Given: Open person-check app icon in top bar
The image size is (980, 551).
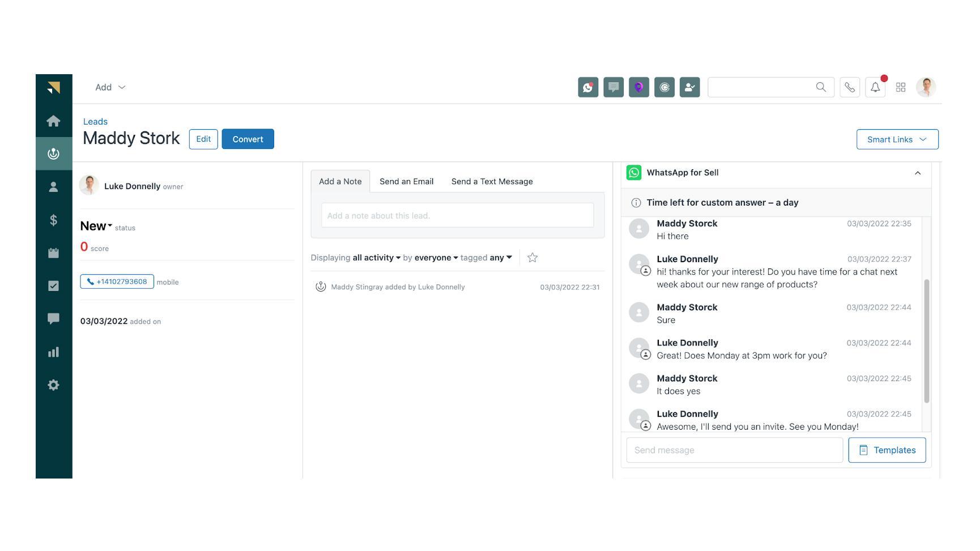Looking at the screenshot, I should (690, 87).
